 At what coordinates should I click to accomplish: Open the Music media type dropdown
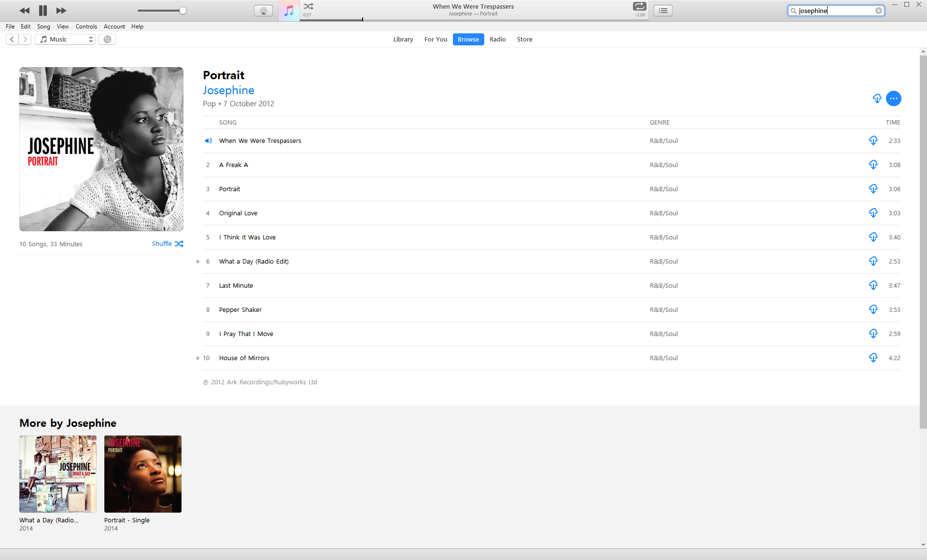pyautogui.click(x=66, y=40)
